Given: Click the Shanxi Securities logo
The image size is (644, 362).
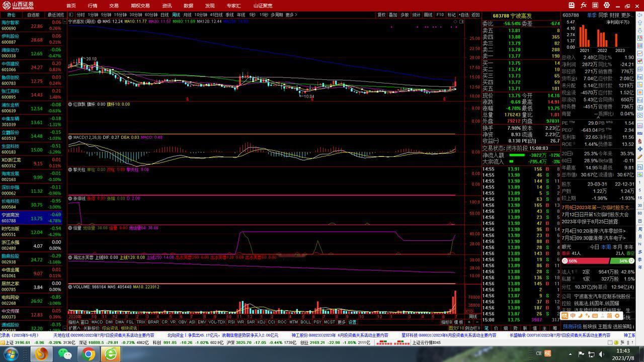Looking at the screenshot, I should coord(18,5).
